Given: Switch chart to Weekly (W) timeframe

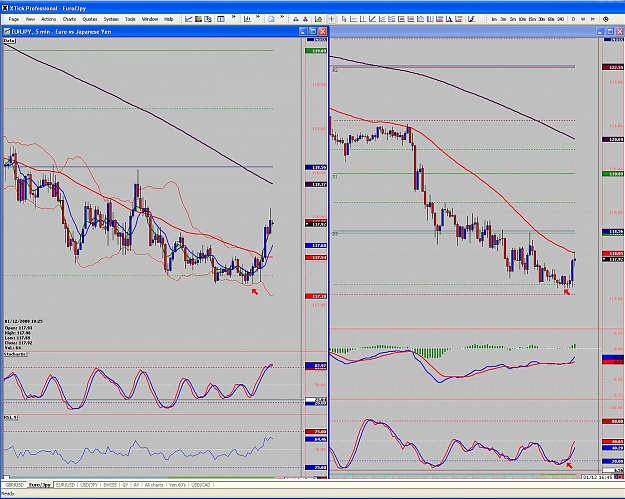Looking at the screenshot, I should pyautogui.click(x=583, y=19).
